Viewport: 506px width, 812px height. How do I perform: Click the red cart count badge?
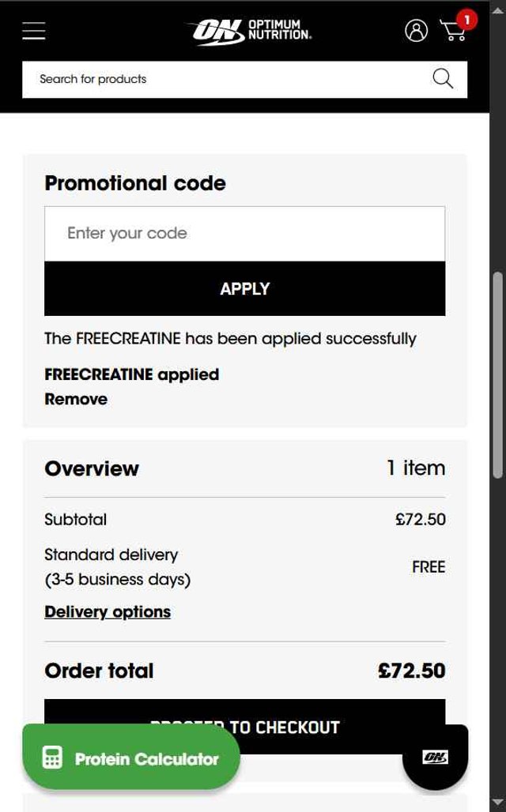(466, 19)
